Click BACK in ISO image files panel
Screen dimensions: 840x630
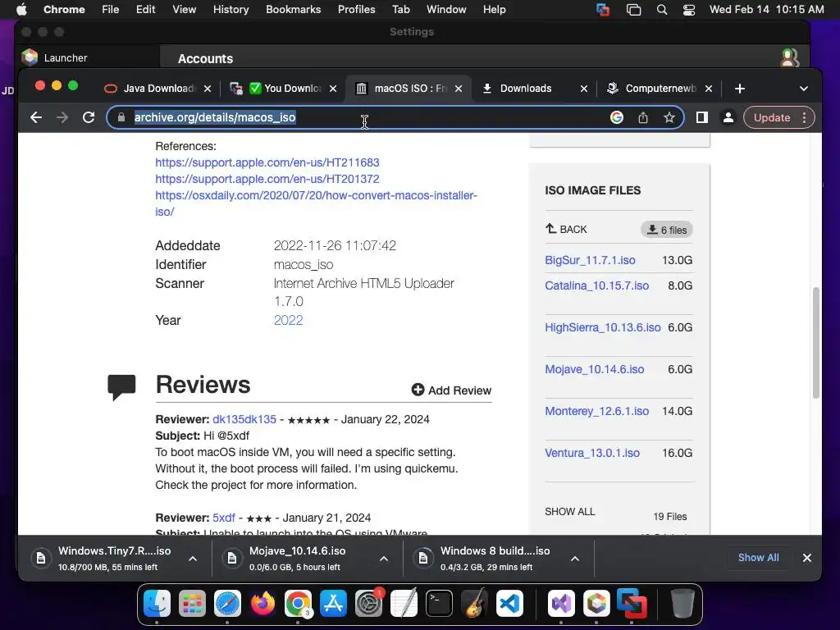click(566, 230)
